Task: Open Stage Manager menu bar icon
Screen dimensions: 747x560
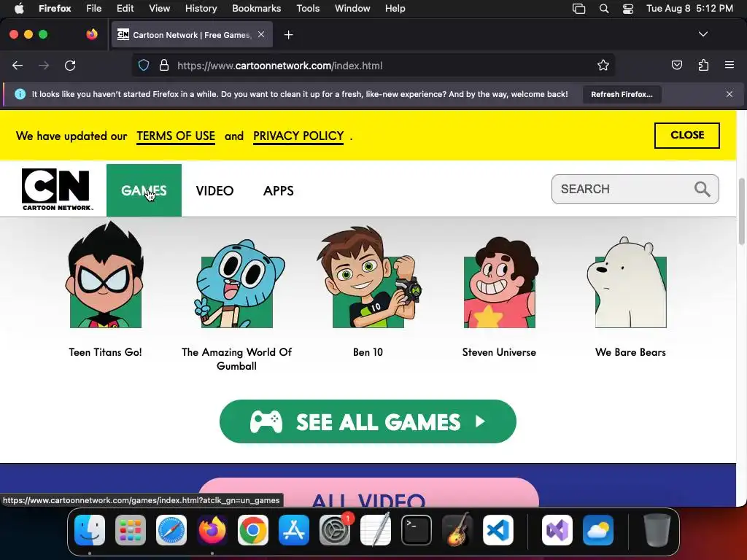Action: click(x=578, y=9)
